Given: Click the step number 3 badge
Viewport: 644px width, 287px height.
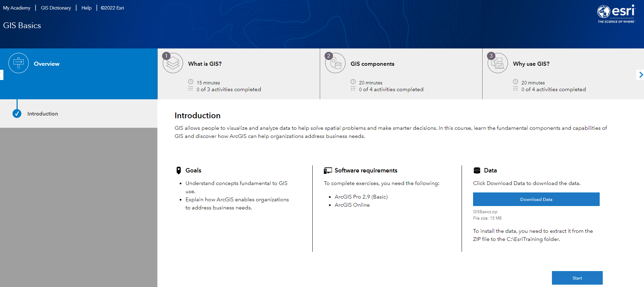Looking at the screenshot, I should tap(491, 56).
